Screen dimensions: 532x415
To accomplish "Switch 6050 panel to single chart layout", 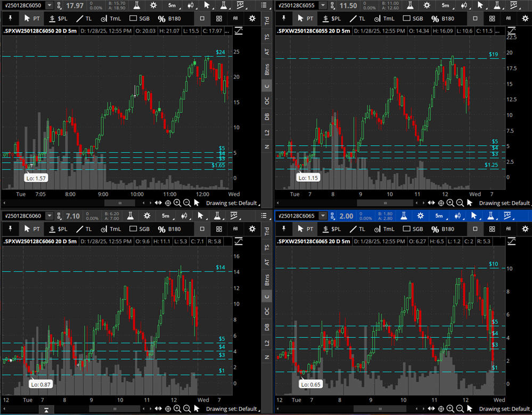I will point(202,18).
